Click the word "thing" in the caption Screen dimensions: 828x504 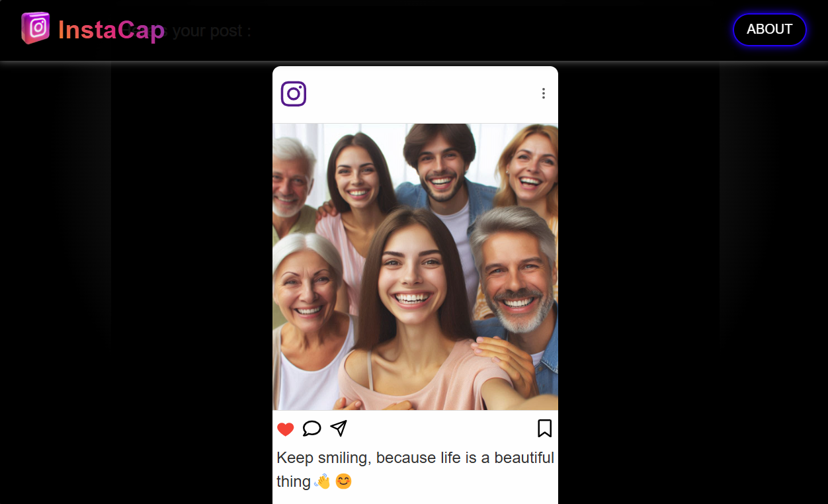tap(293, 482)
